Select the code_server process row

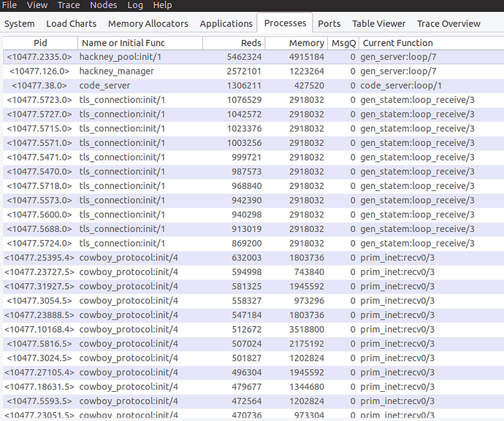pyautogui.click(x=253, y=86)
